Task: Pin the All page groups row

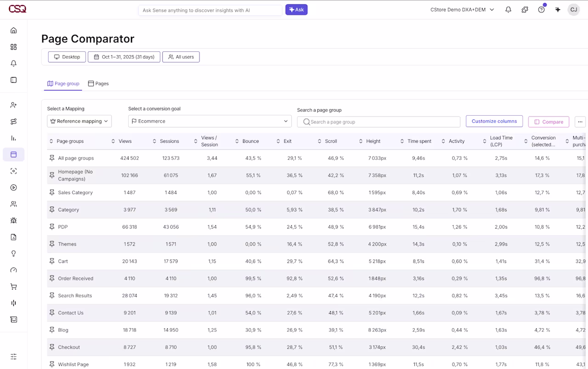Action: point(52,158)
